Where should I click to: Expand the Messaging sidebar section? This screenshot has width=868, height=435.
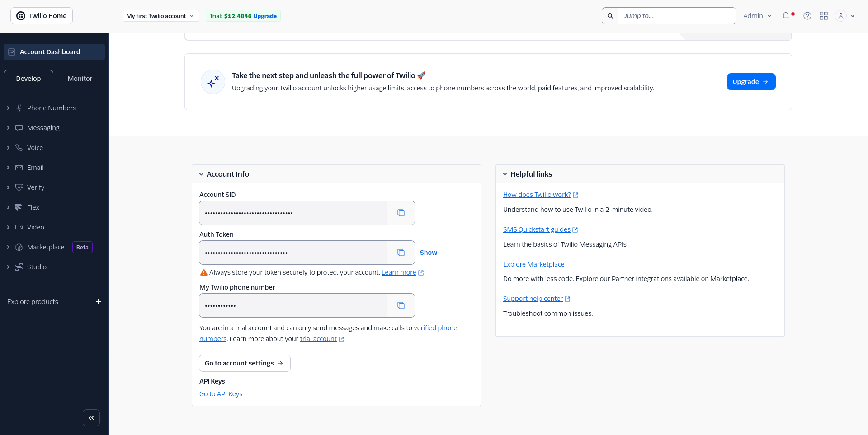click(x=43, y=127)
